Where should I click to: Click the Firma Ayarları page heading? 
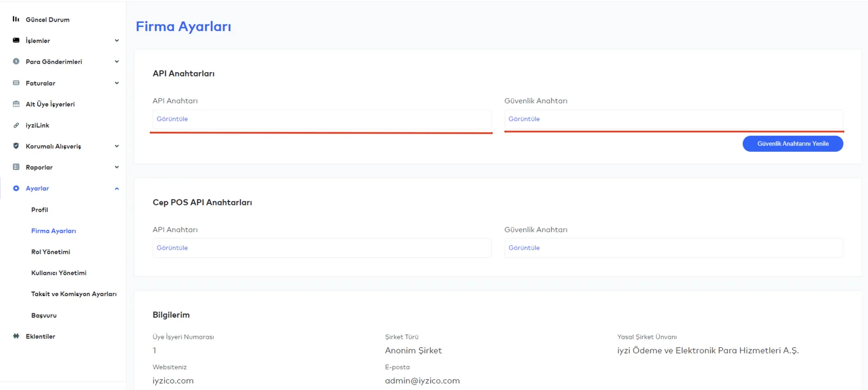183,27
